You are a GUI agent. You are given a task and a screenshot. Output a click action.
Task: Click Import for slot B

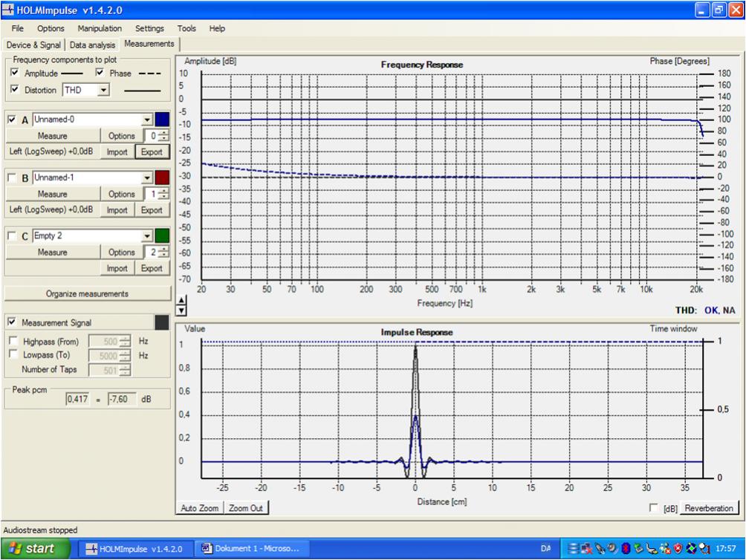click(117, 210)
